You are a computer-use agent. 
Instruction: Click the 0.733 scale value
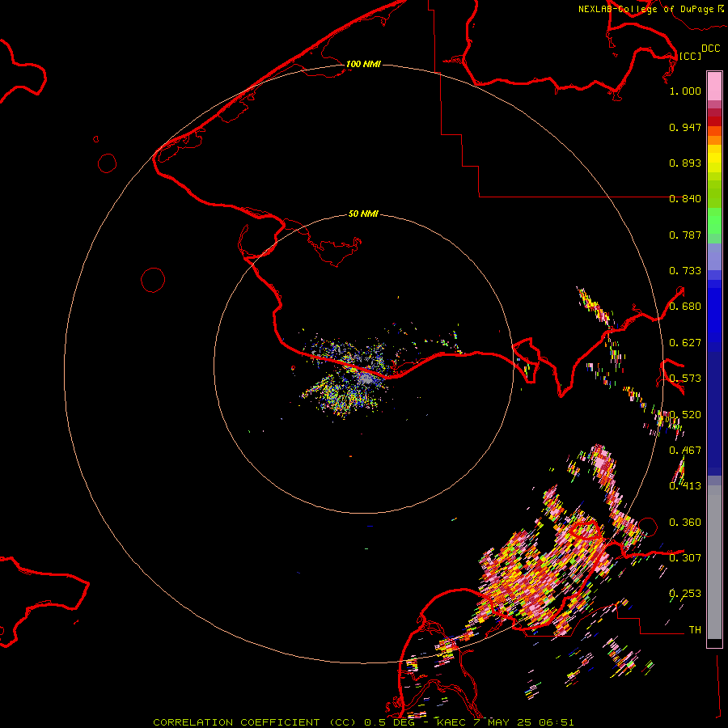click(685, 271)
